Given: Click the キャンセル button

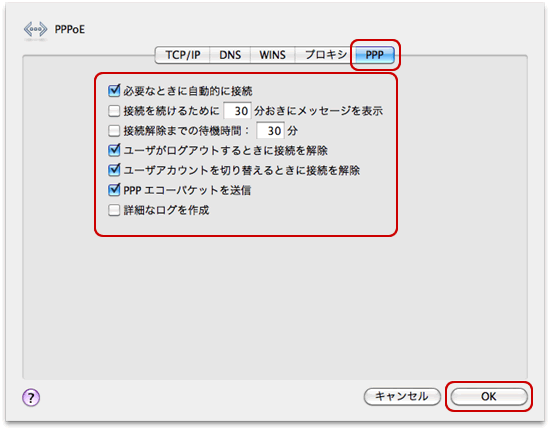Looking at the screenshot, I should tap(402, 397).
